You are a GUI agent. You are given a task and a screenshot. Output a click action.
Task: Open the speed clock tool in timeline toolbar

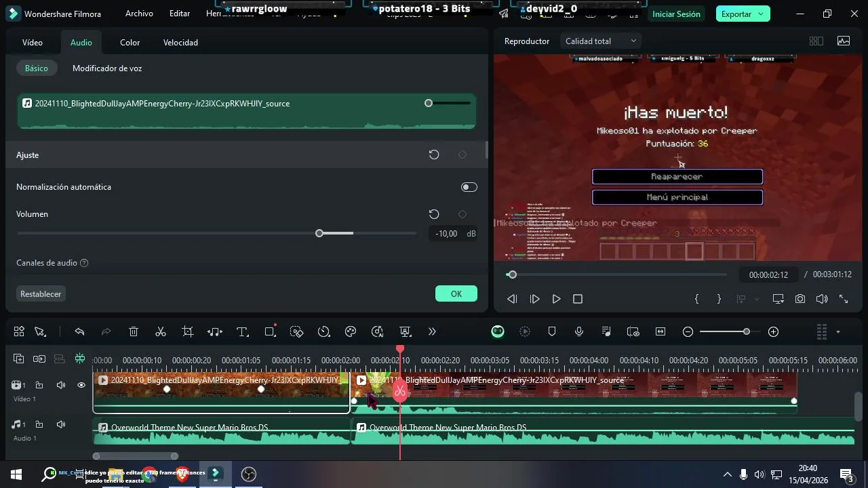coord(323,331)
